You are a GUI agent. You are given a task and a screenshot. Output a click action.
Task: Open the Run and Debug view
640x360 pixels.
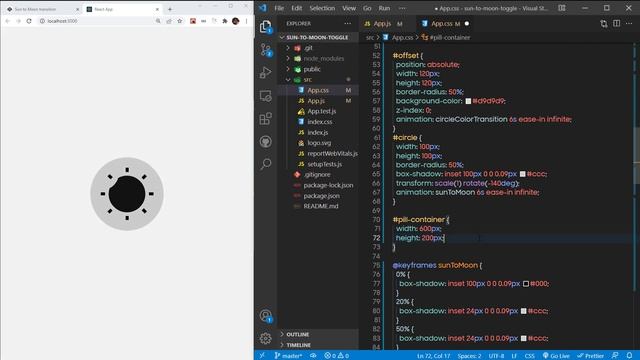pyautogui.click(x=266, y=73)
